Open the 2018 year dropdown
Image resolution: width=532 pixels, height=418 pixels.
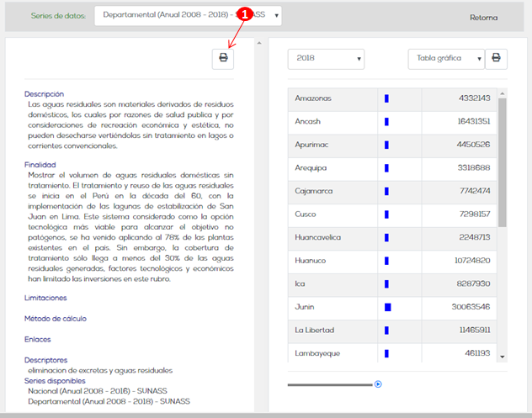point(326,59)
